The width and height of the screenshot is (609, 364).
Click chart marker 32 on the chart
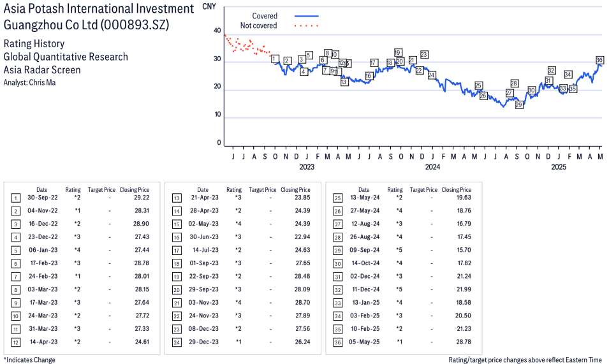click(551, 71)
